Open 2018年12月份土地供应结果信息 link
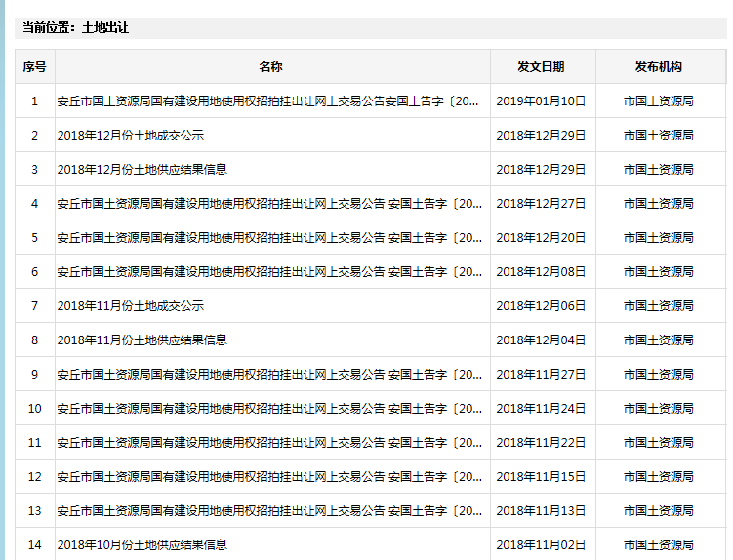 (x=143, y=169)
